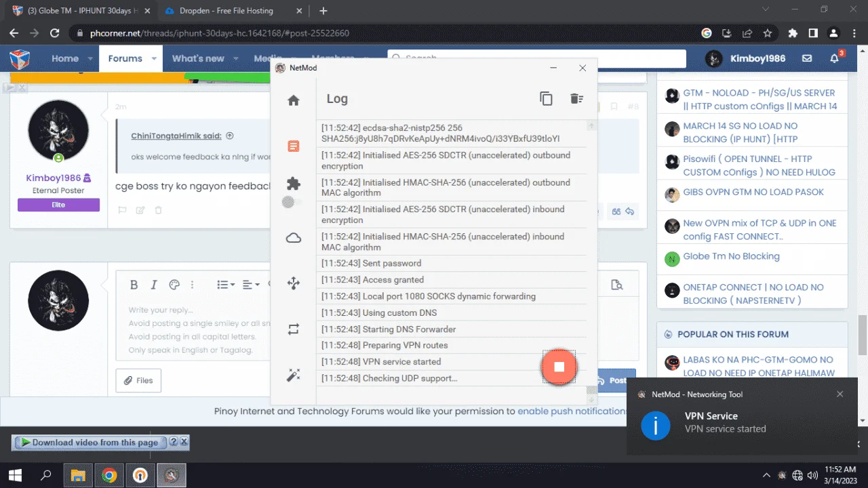
Task: Open Kimboy1986 account menu in navbar
Action: 745,59
